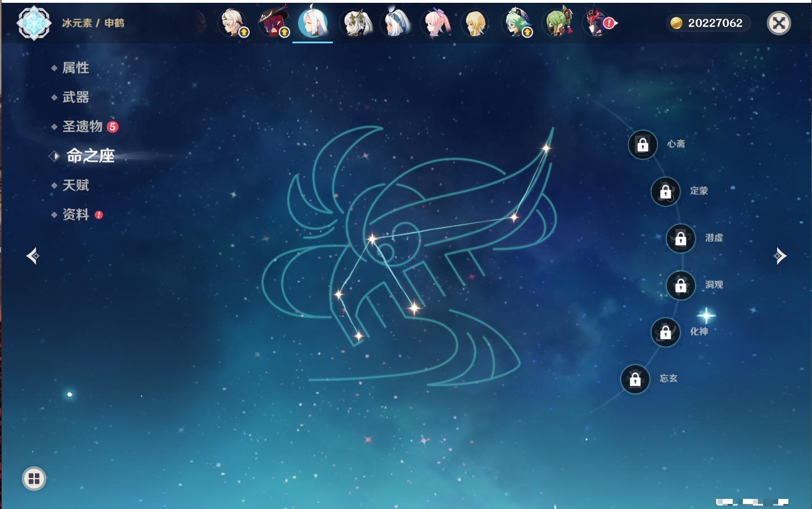Close the character screen with X button
This screenshot has height=509, width=812.
click(779, 23)
